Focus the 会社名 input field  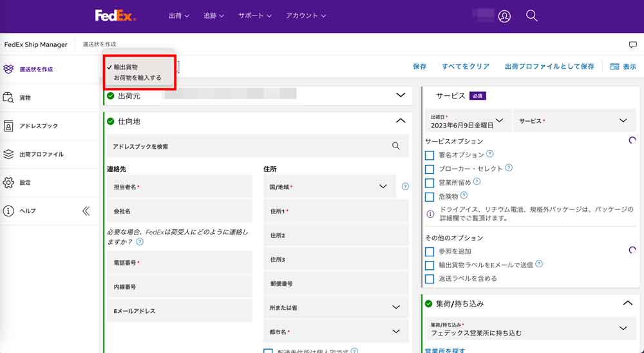tap(180, 211)
